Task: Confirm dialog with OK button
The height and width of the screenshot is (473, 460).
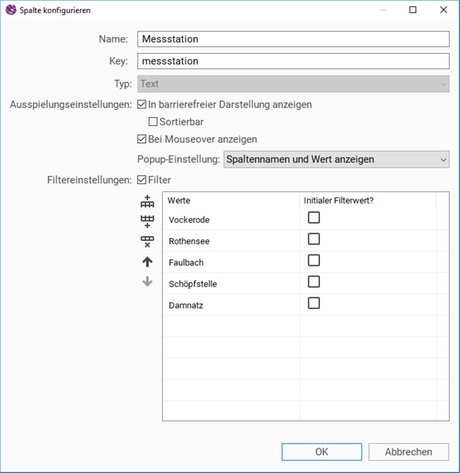Action: pyautogui.click(x=322, y=452)
